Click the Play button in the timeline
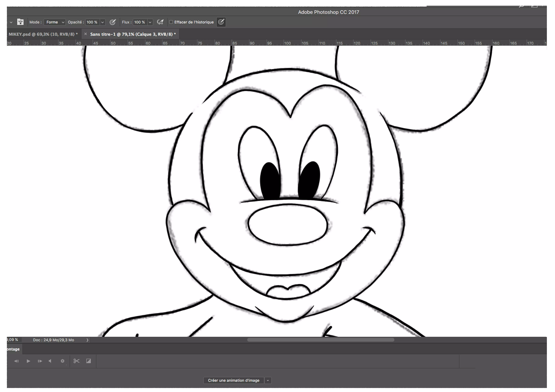The image size is (555, 392). click(x=28, y=361)
